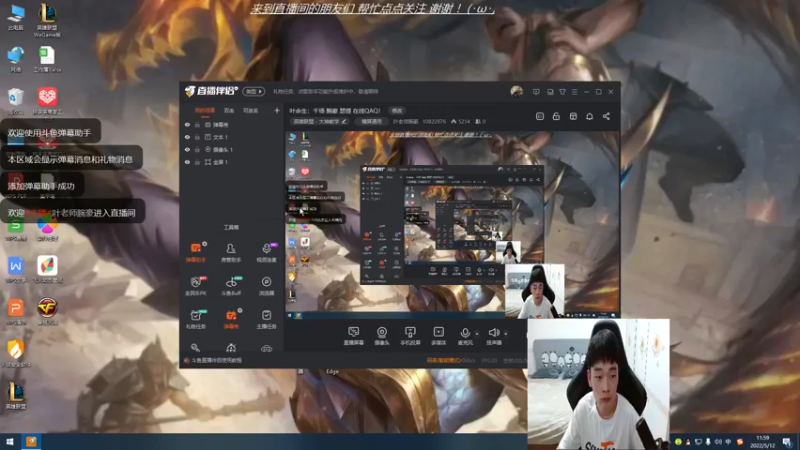Hide the 弹幕秀 source layer
Viewport: 800px width, 450px height.
click(x=187, y=124)
